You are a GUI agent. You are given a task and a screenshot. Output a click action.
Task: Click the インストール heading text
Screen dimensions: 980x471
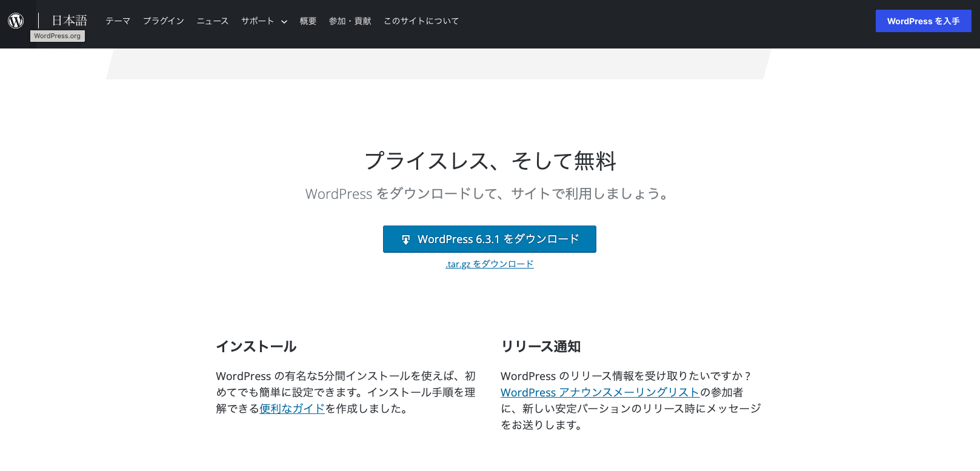[256, 346]
